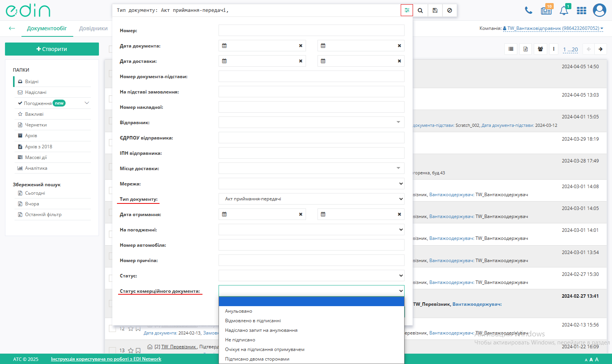The image size is (612, 364).
Task: Click the largest font size A
Action: (597, 359)
